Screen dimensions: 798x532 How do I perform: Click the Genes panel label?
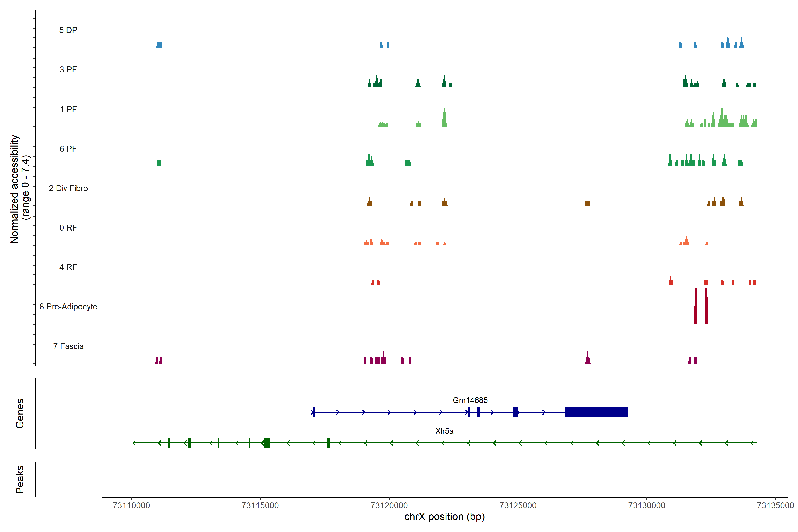pyautogui.click(x=20, y=414)
